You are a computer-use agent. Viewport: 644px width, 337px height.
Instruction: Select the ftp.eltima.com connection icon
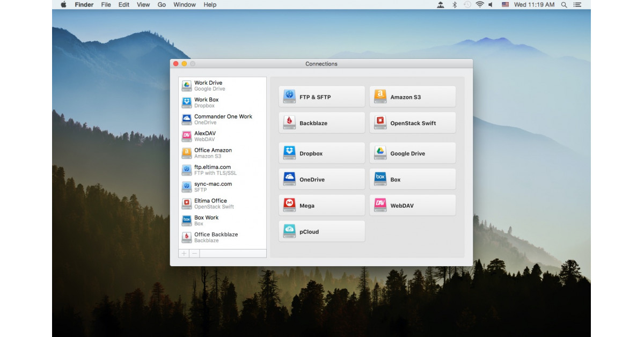187,170
